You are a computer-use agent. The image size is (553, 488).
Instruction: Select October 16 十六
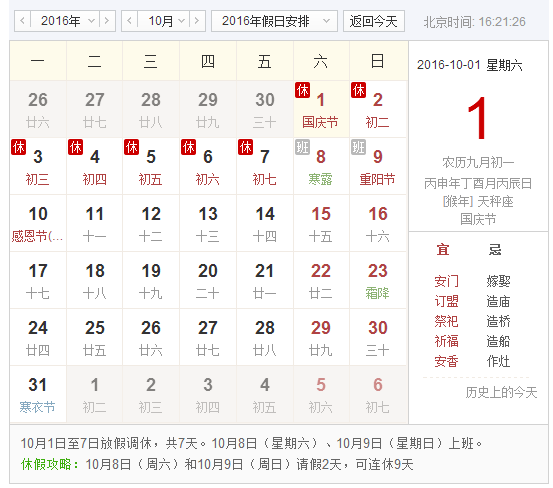point(378,223)
